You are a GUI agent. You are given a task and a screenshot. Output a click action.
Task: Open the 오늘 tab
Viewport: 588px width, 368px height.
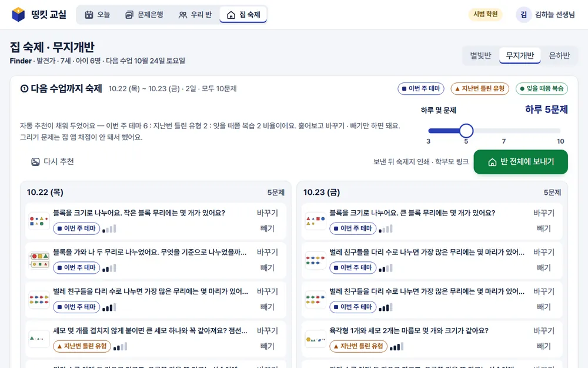[97, 15]
